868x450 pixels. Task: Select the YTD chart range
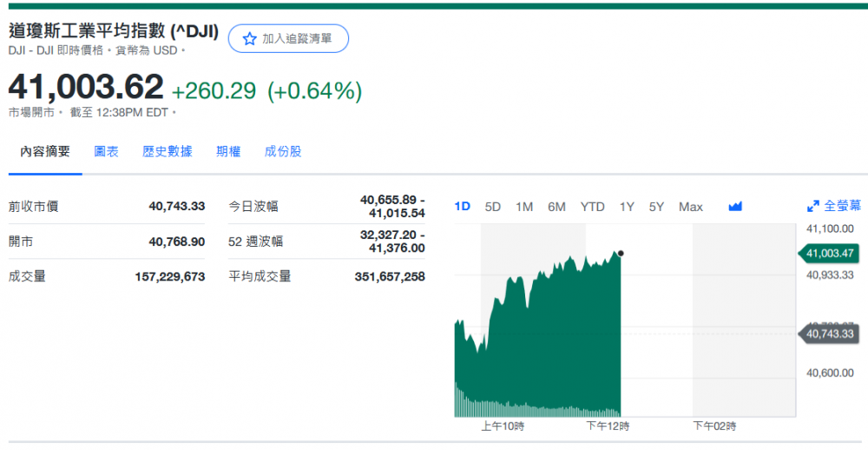point(592,207)
